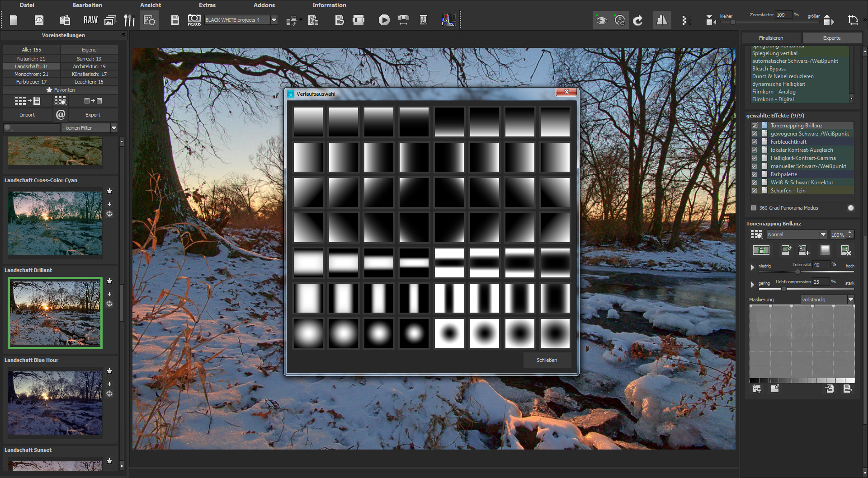This screenshot has height=478, width=868.
Task: Disable the Farbpalette effect checkbox
Action: (755, 174)
